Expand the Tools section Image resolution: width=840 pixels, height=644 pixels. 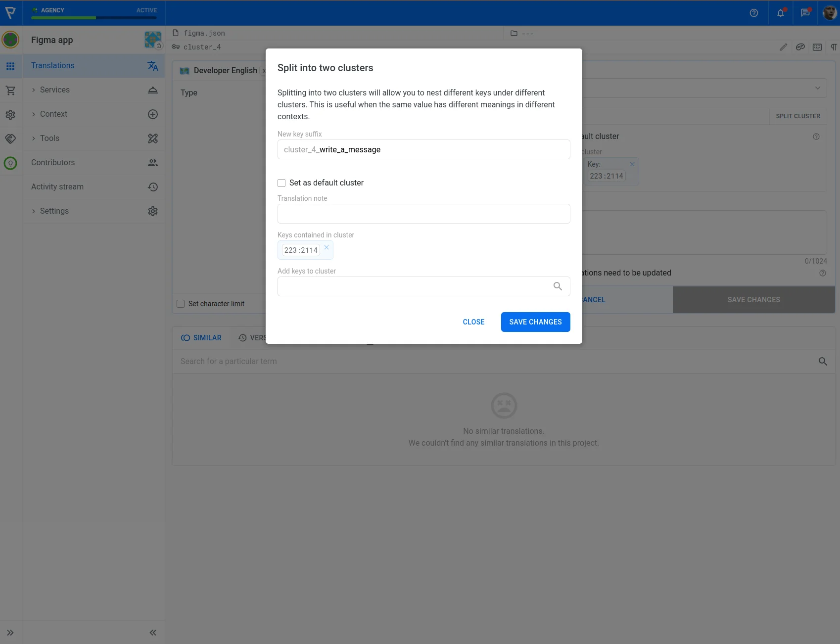49,138
